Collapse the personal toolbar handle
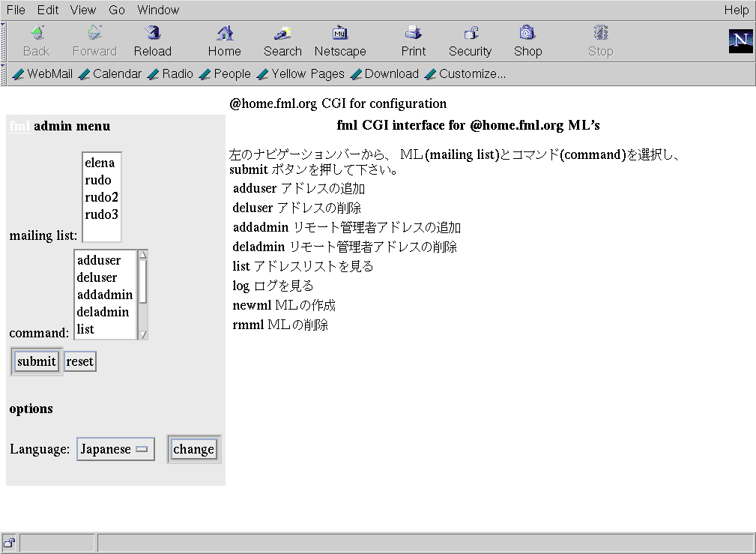This screenshot has height=554, width=756. pos(4,73)
